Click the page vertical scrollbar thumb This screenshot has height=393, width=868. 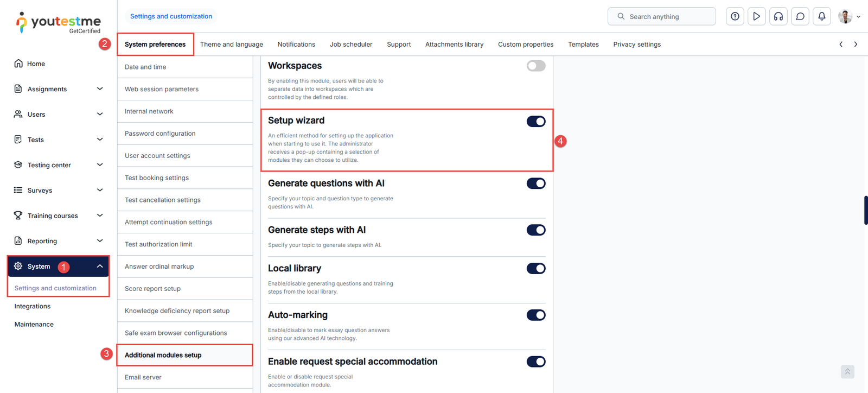(x=865, y=210)
